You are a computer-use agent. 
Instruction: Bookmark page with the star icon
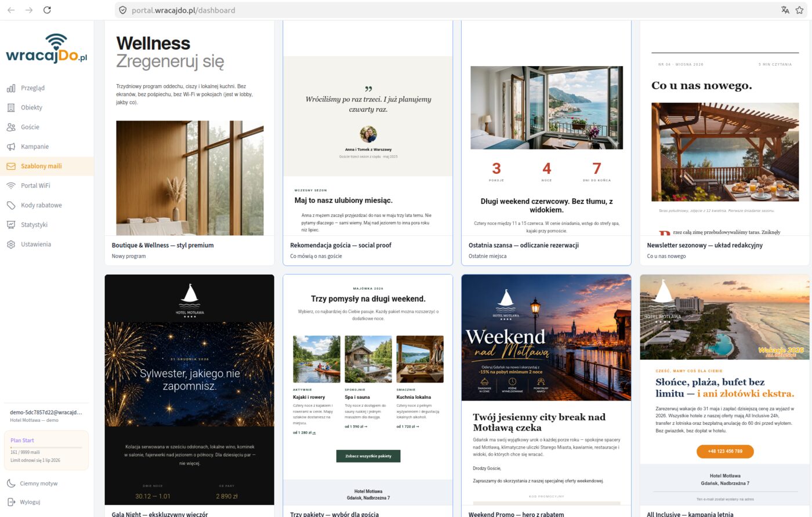[800, 10]
